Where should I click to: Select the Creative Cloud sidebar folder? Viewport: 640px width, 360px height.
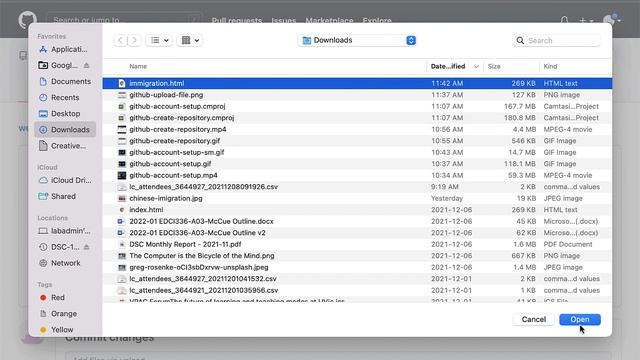point(65,146)
